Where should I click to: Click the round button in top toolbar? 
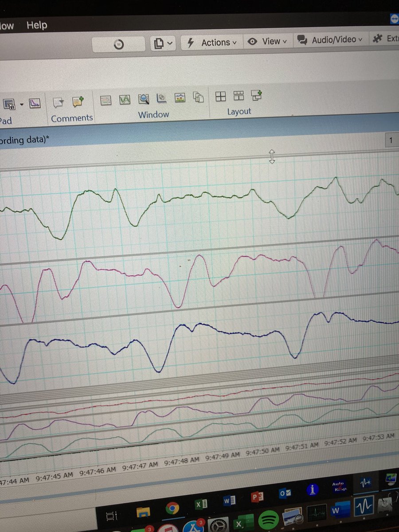pos(119,44)
